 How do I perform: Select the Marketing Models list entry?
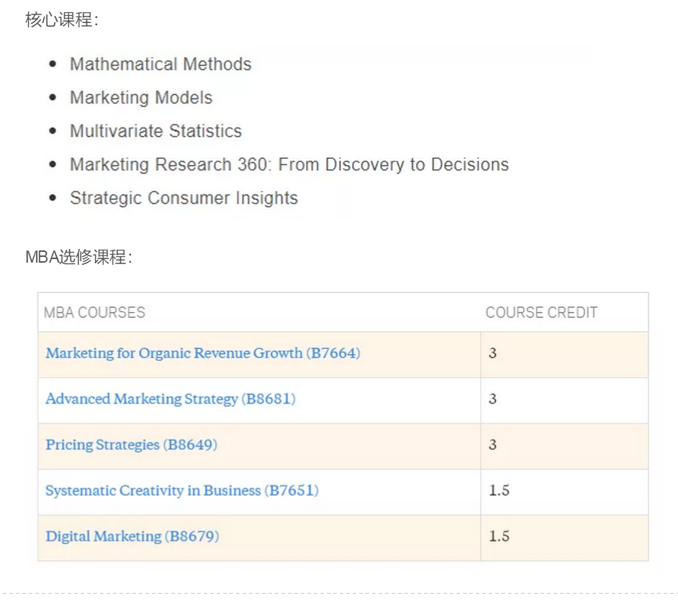(x=141, y=98)
